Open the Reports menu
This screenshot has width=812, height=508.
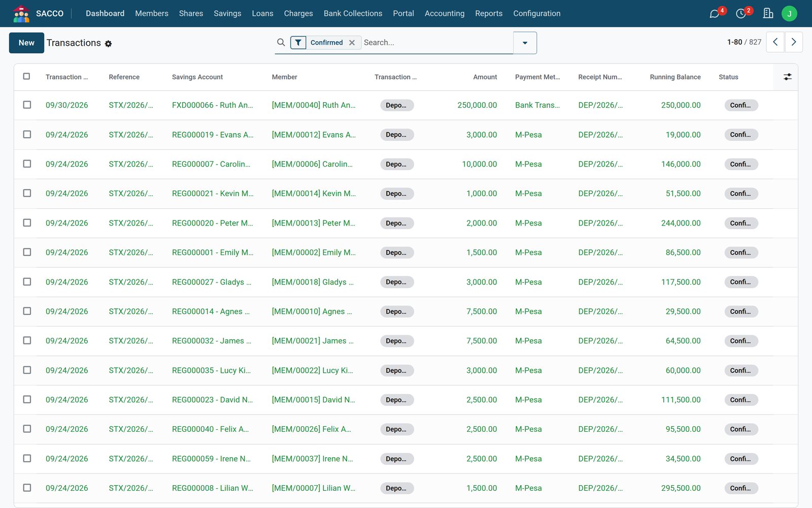tap(489, 14)
